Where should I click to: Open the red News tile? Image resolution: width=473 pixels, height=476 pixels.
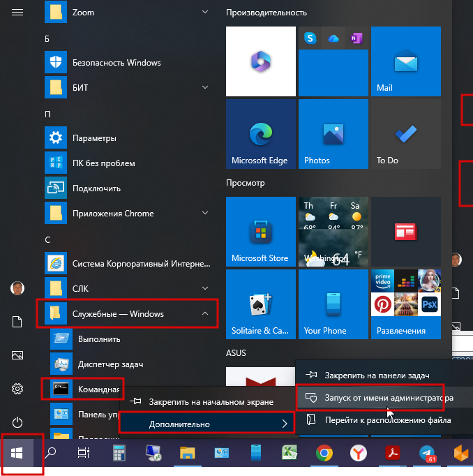click(x=406, y=232)
